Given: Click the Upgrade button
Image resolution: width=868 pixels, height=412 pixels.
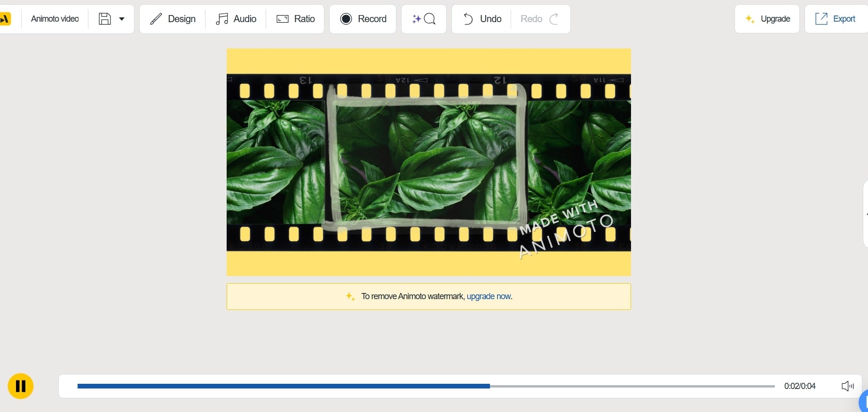Looking at the screenshot, I should (x=767, y=19).
